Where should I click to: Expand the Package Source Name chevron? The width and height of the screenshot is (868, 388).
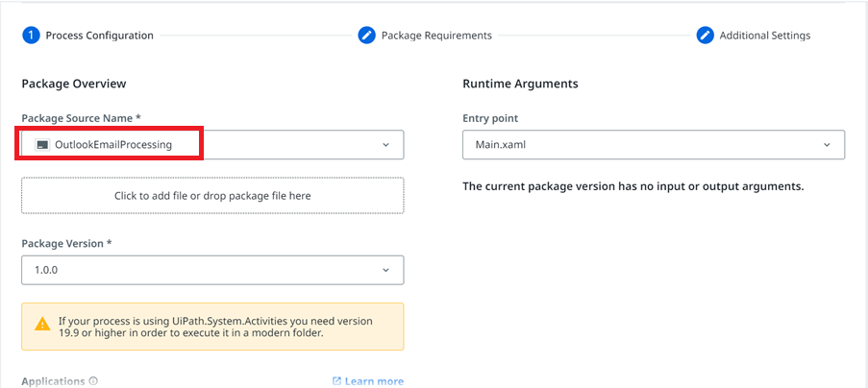(x=385, y=145)
